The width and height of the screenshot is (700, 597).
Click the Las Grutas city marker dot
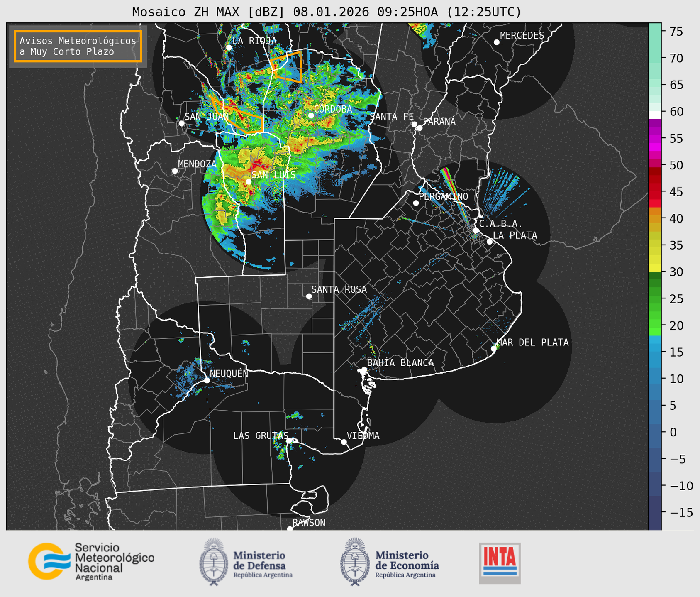coord(290,441)
